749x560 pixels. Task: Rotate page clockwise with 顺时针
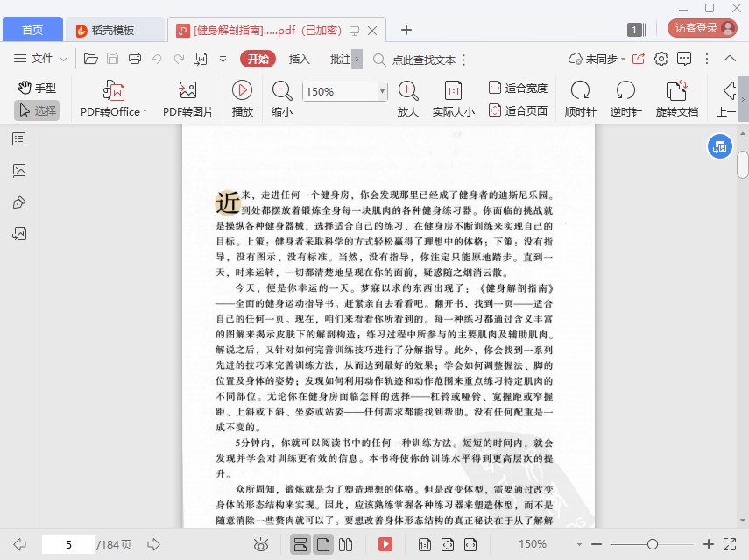(580, 90)
